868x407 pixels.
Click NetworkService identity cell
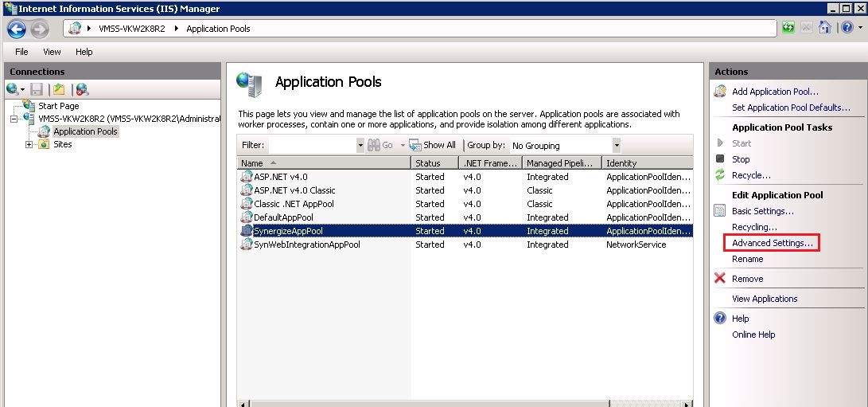tap(636, 245)
